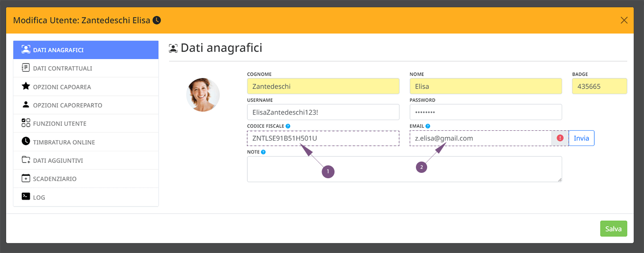644x253 pixels.
Task: Open Dati Aggiuntivi section
Action: point(86,160)
